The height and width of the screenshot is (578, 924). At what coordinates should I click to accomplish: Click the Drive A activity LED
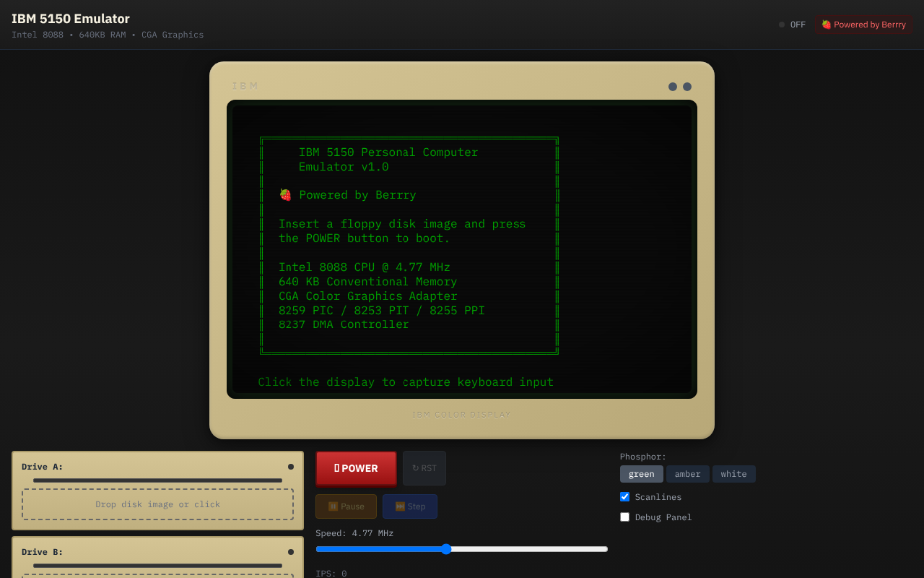tap(291, 467)
